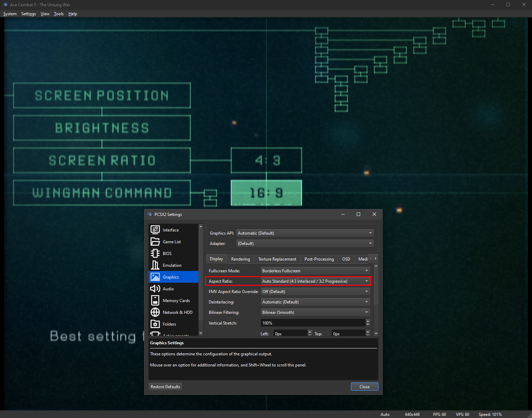The width and height of the screenshot is (532, 418).
Task: Select the OSD tab
Action: pos(346,259)
